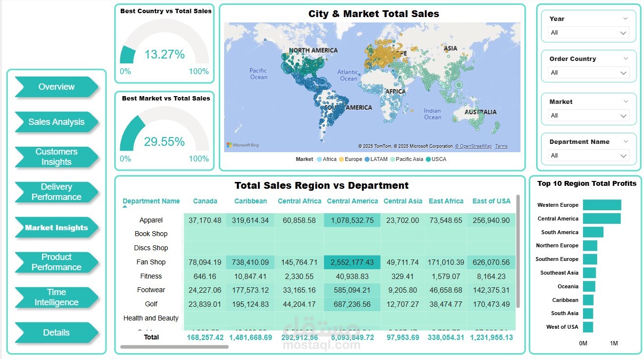The height and width of the screenshot is (359, 644).
Task: Collapse the Year slicer header chevron
Action: pyautogui.click(x=625, y=19)
